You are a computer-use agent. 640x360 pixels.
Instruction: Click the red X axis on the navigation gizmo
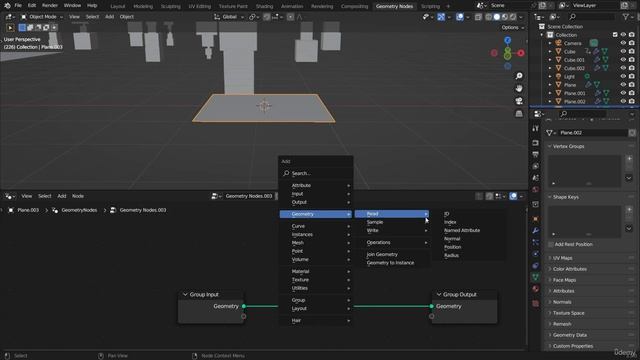(x=521, y=53)
